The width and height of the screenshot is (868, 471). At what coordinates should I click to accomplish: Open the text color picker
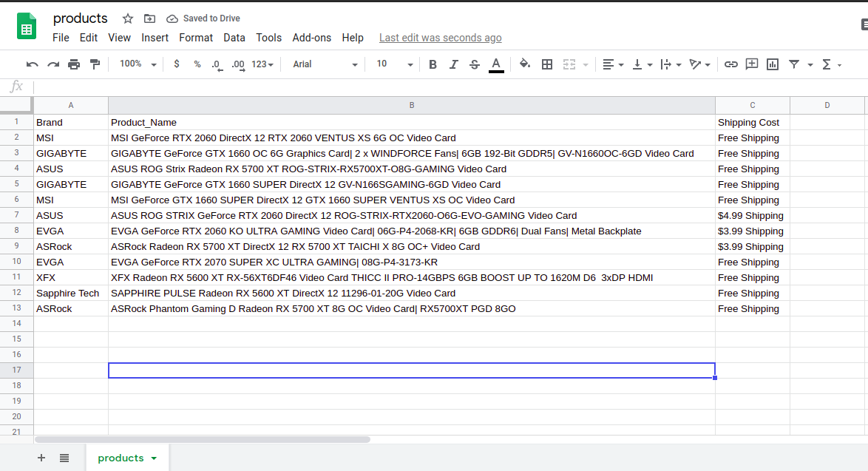point(496,64)
